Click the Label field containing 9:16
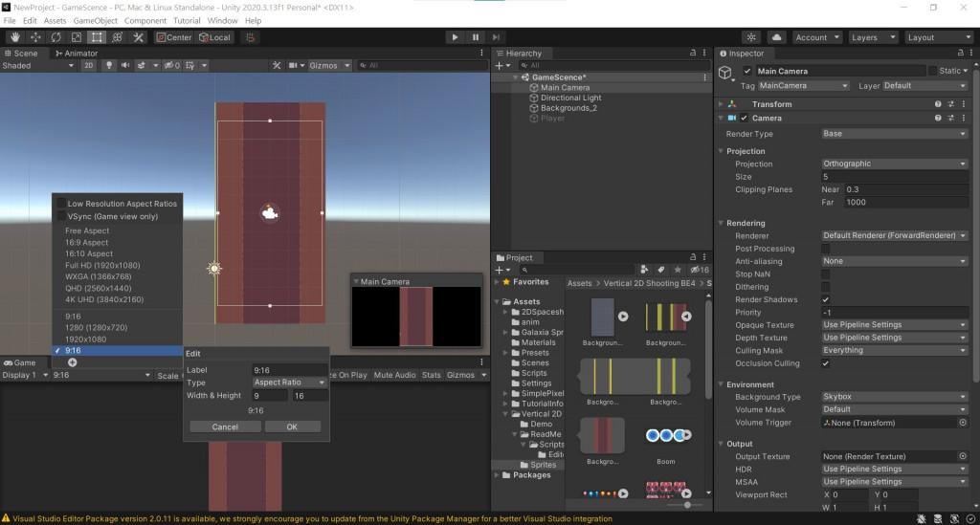 [289, 369]
